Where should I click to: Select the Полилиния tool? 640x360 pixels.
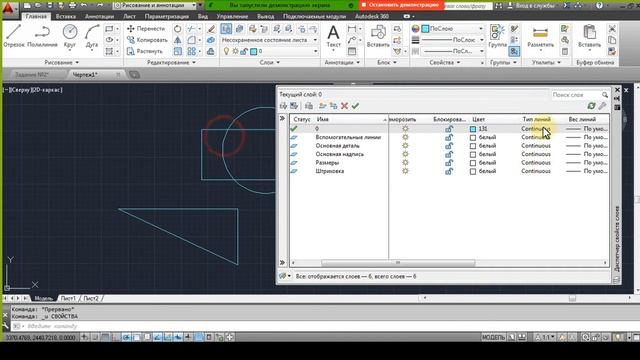[42, 36]
